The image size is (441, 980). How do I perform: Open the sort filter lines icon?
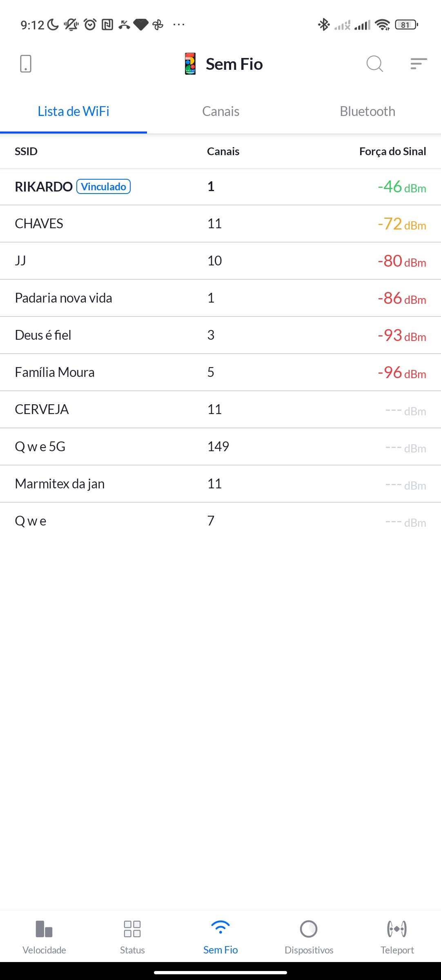(x=419, y=64)
